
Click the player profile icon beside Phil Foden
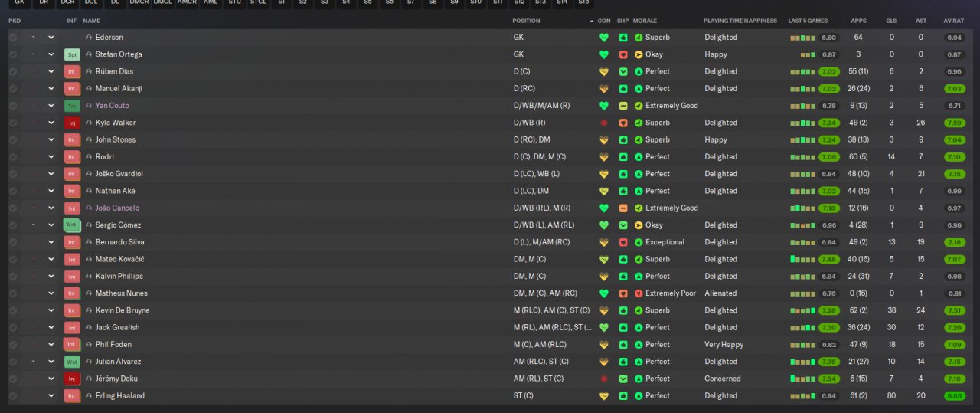coord(89,345)
